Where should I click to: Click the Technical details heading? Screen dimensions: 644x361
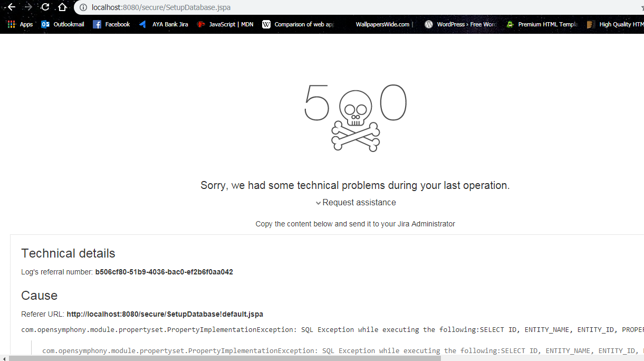pos(68,253)
